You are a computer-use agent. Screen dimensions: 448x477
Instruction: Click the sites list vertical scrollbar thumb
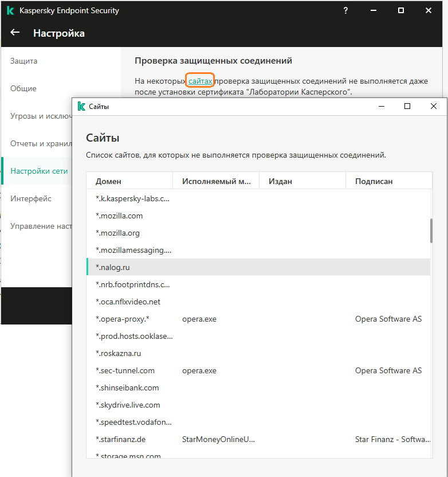(431, 230)
